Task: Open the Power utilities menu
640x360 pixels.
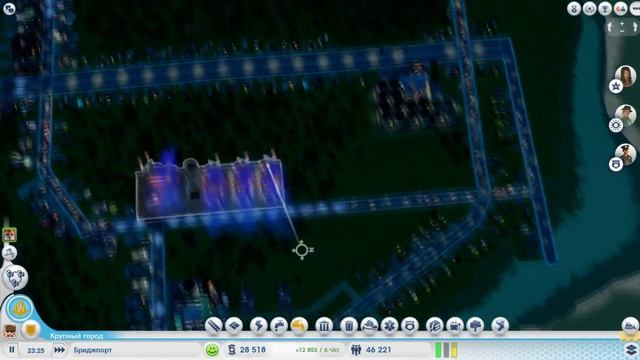Action: click(x=259, y=326)
